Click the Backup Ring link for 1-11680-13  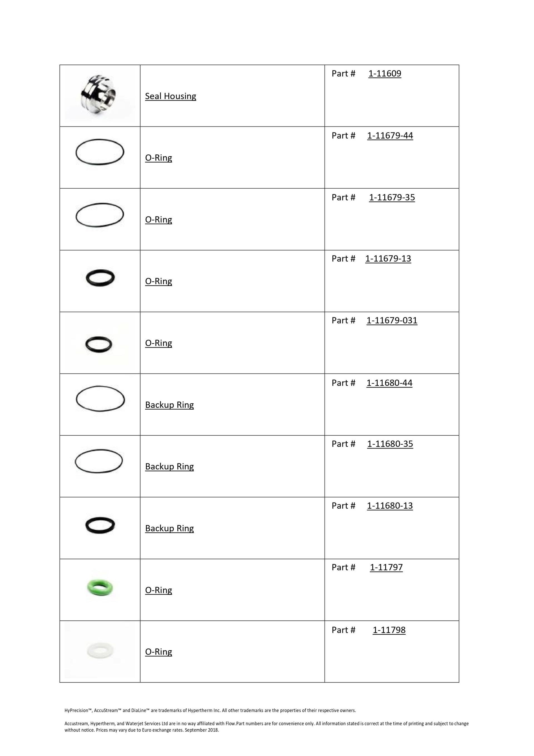(x=170, y=528)
